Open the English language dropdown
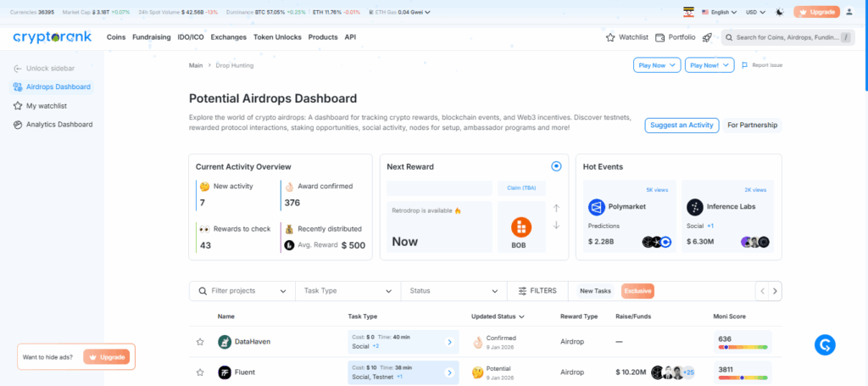The width and height of the screenshot is (868, 386). click(x=719, y=12)
